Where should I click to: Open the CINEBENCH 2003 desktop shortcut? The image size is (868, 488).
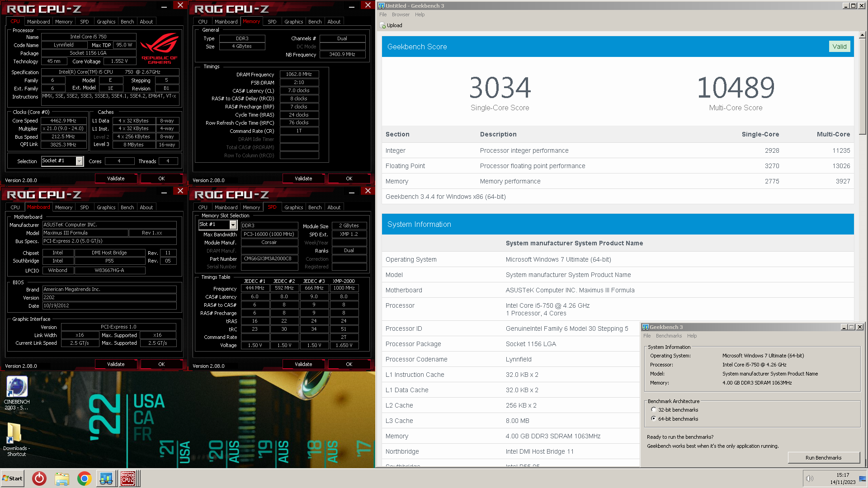[x=17, y=392]
